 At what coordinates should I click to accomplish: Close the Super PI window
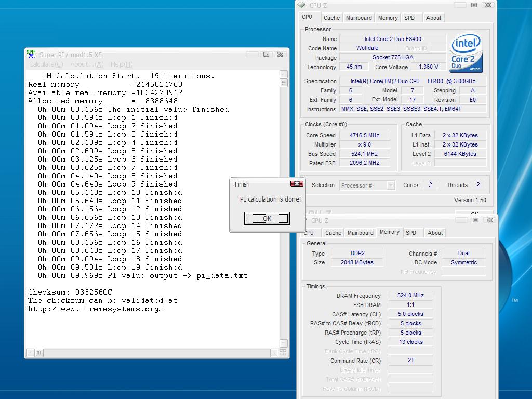point(280,54)
